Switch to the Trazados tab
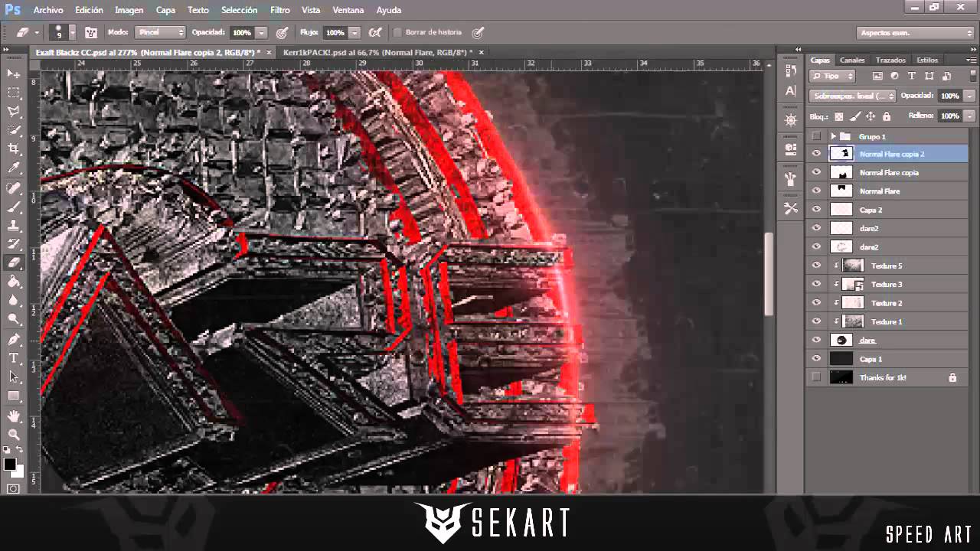The image size is (980, 551). click(x=890, y=60)
